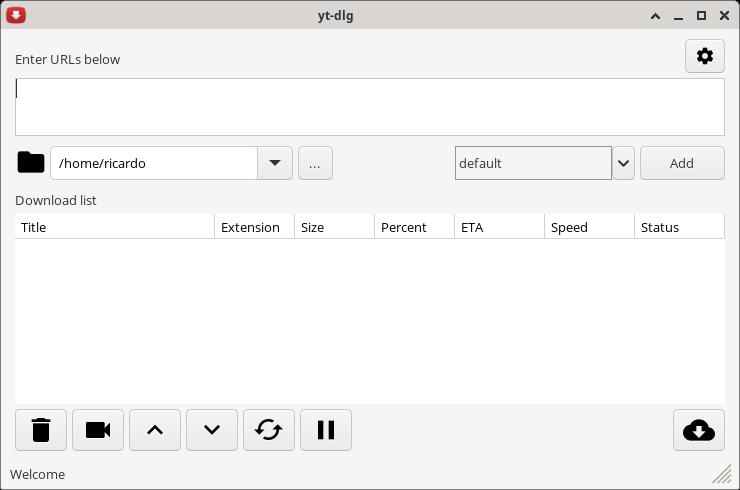Click the default format combo field
Screen dimensions: 740x490
coord(533,163)
